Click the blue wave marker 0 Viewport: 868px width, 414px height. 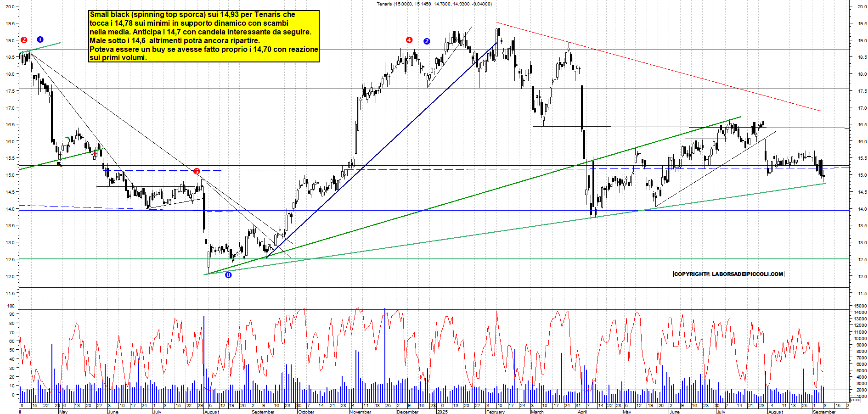228,275
